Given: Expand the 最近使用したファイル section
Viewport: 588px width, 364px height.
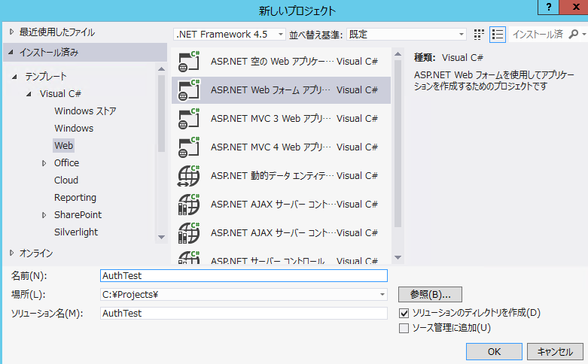Looking at the screenshot, I should 11,32.
